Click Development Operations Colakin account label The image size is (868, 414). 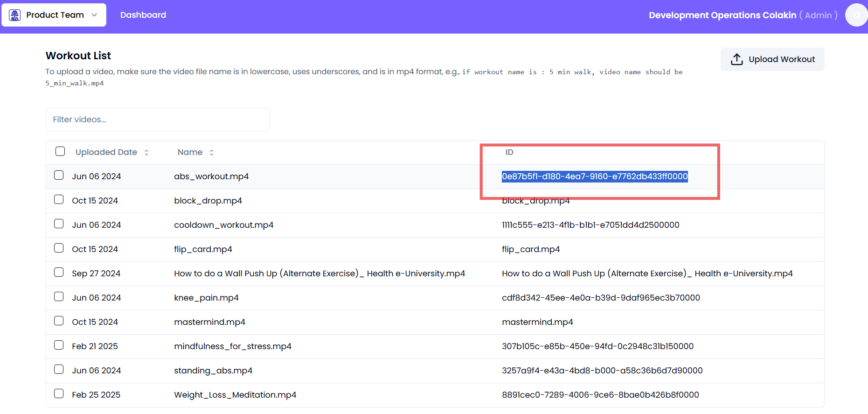722,15
